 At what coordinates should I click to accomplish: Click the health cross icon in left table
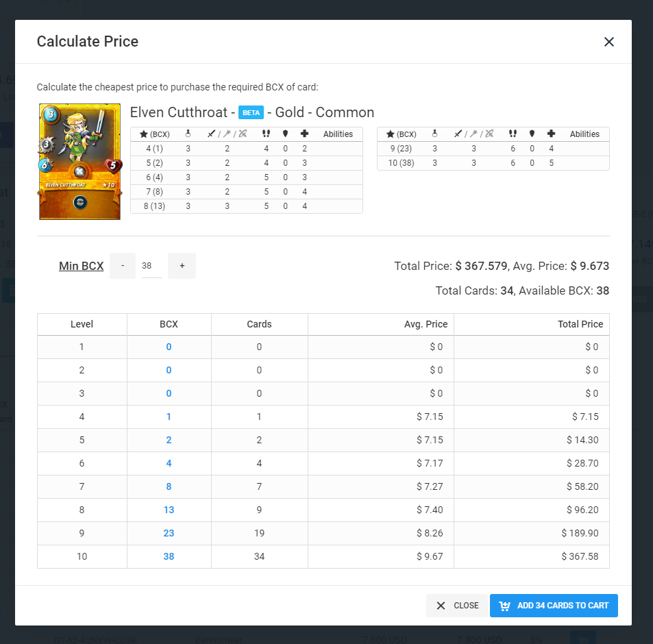[304, 134]
